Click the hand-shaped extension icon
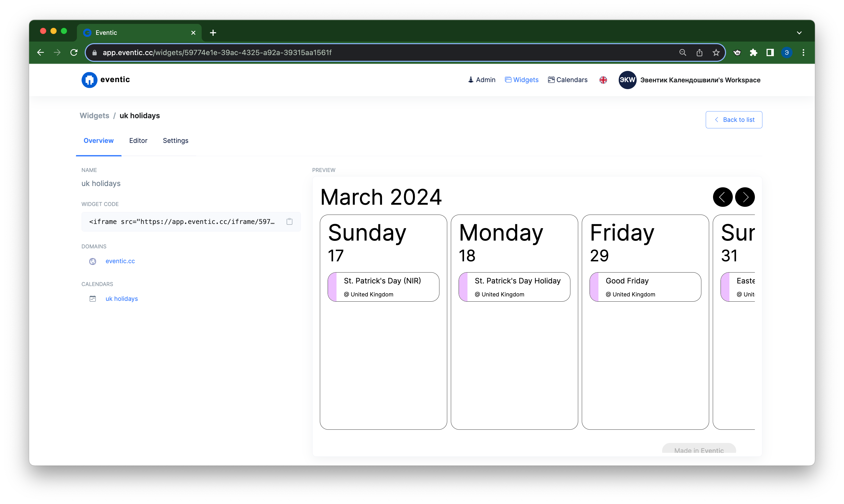The height and width of the screenshot is (504, 844). click(x=737, y=52)
